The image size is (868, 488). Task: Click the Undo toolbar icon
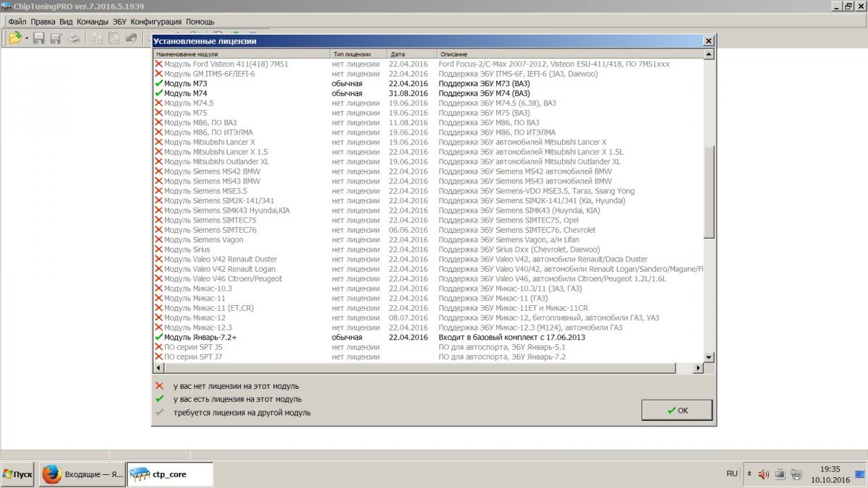click(x=131, y=38)
